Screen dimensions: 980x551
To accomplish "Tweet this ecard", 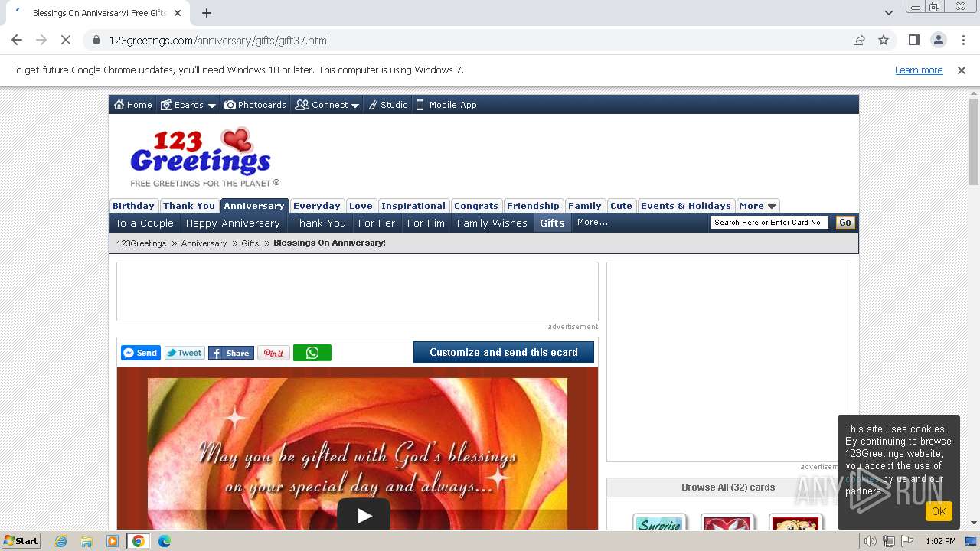I will tap(185, 353).
